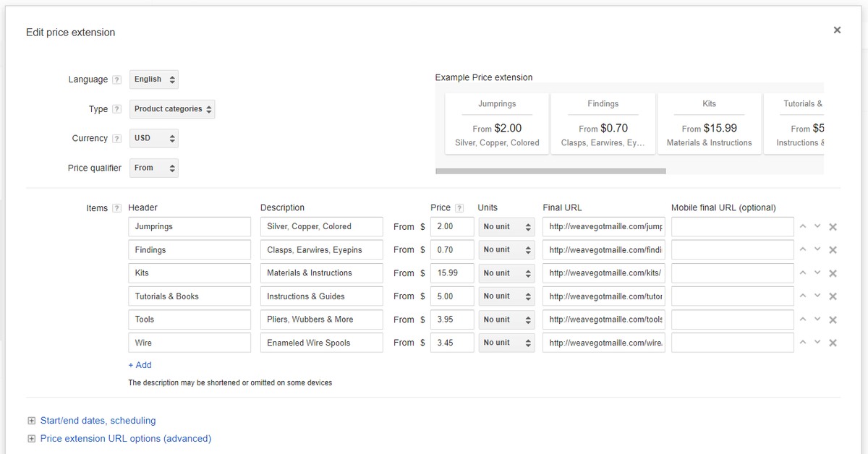This screenshot has height=454, width=868.
Task: Open the Type help question mark
Action: pos(116,109)
